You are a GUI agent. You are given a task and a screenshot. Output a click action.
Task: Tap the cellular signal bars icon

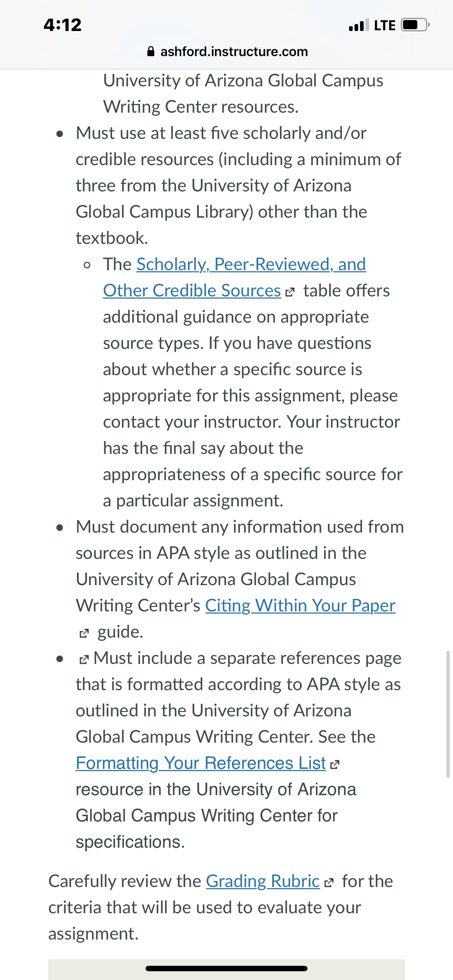pyautogui.click(x=359, y=25)
